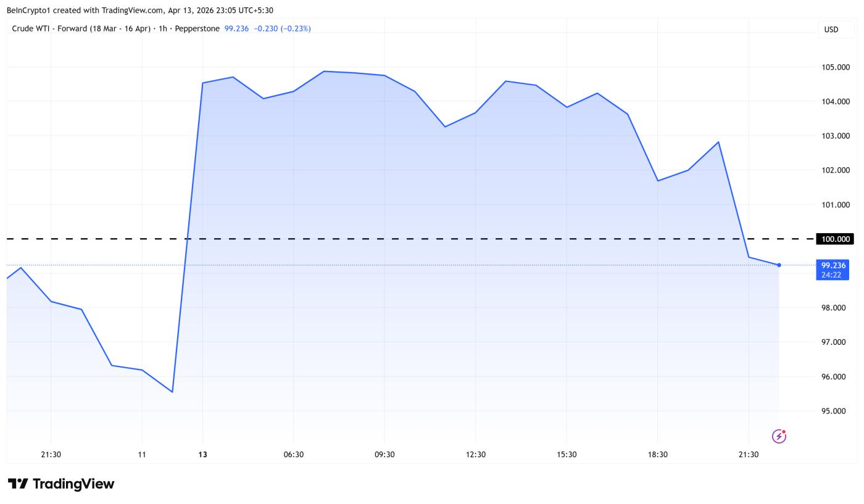The image size is (864, 504).
Task: Open the USD currency selector
Action: point(831,30)
